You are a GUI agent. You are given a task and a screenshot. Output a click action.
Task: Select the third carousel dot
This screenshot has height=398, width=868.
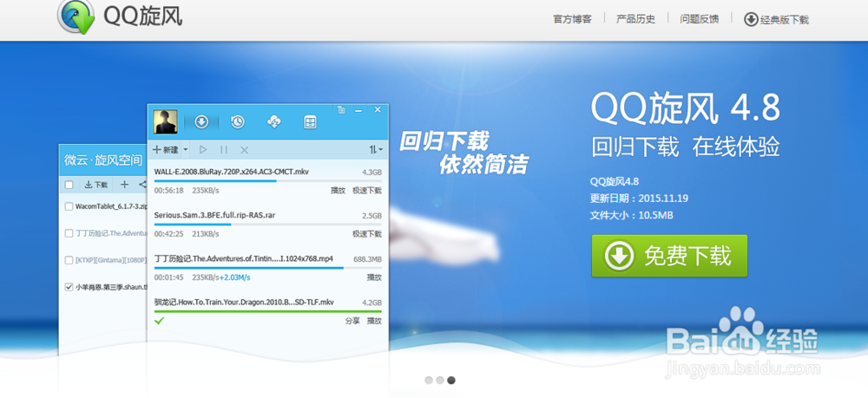(451, 381)
